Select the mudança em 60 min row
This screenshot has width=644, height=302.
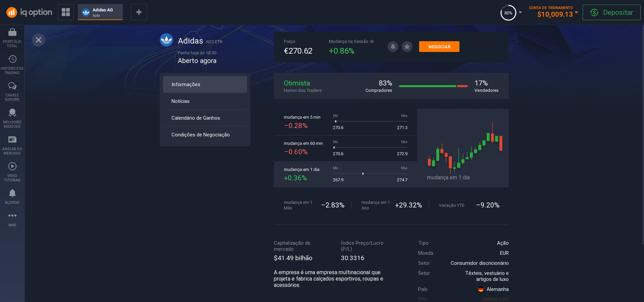click(x=345, y=148)
